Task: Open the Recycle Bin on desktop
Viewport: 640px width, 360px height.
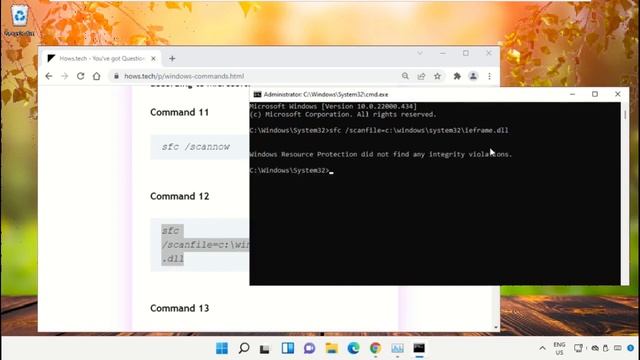Action: (x=19, y=20)
